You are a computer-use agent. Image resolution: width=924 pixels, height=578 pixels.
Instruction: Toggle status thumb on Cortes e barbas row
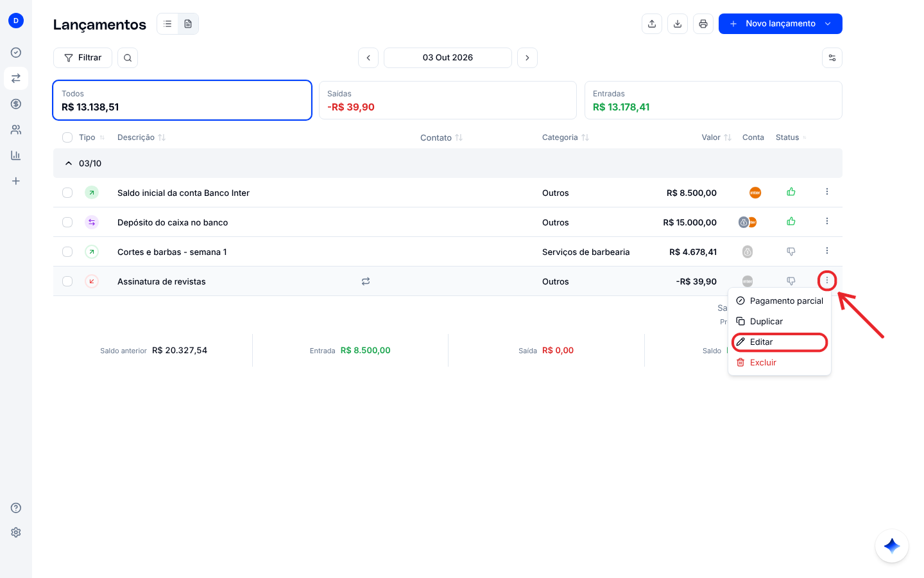(x=791, y=252)
